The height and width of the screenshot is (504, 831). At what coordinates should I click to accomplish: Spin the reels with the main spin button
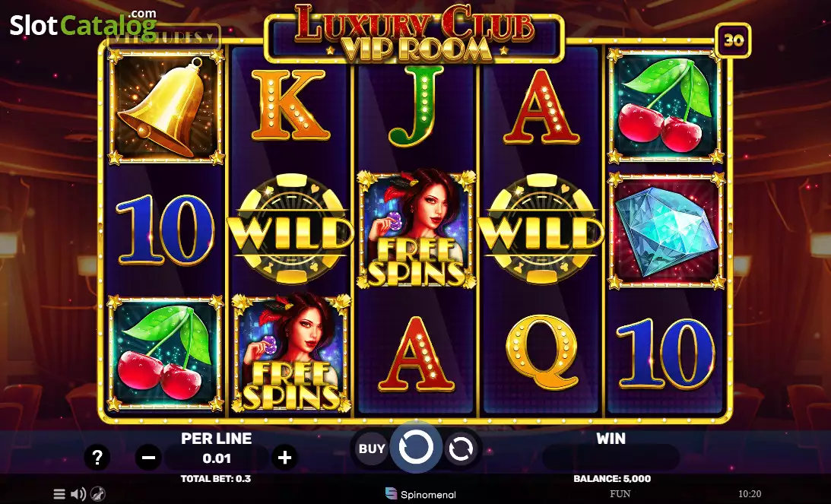[416, 447]
